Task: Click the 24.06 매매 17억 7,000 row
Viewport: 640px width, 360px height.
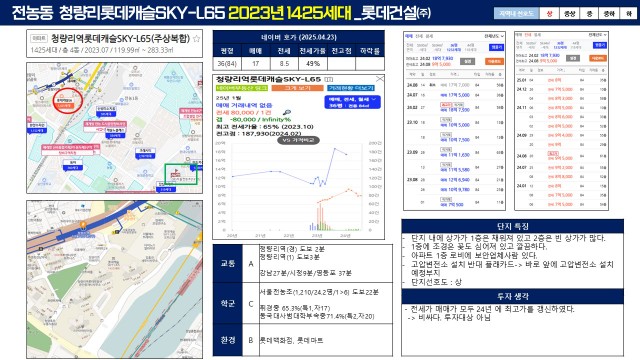Action: click(x=454, y=85)
